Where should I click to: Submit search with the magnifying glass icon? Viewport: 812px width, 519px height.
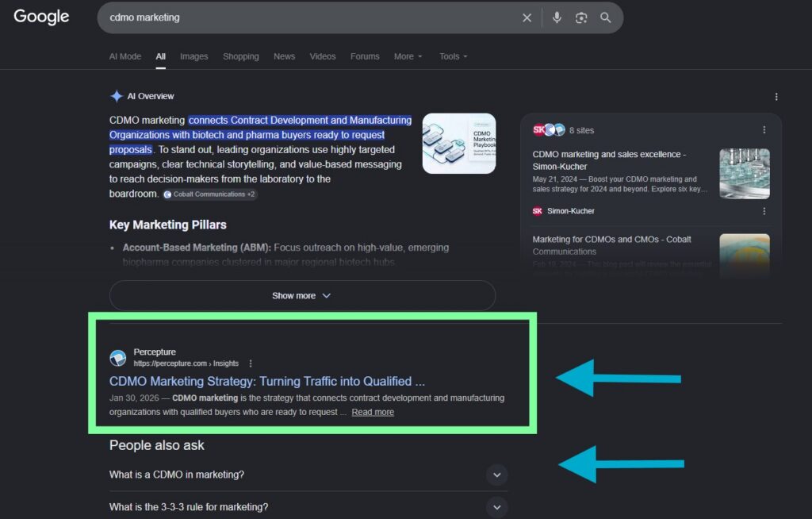point(605,17)
